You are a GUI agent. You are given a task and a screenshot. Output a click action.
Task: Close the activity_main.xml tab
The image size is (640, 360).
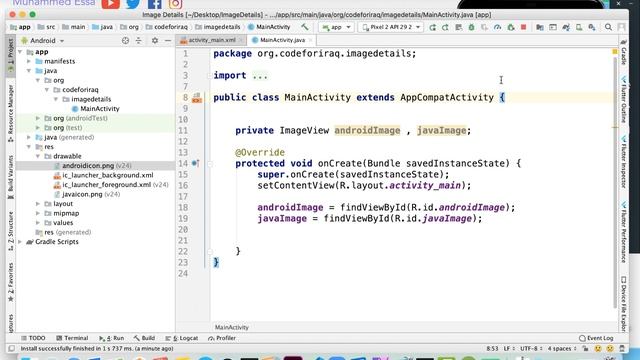click(241, 40)
